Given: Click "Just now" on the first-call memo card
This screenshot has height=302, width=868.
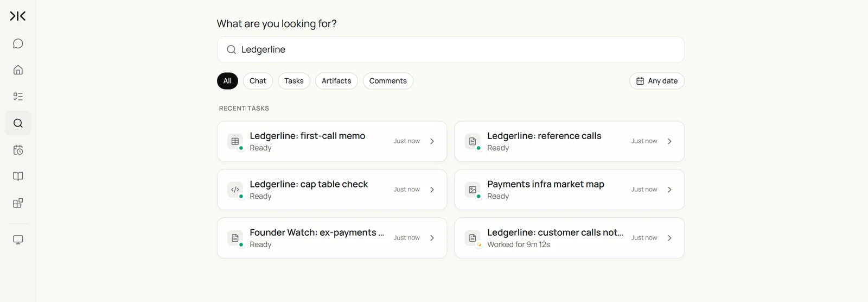Looking at the screenshot, I should 407,141.
